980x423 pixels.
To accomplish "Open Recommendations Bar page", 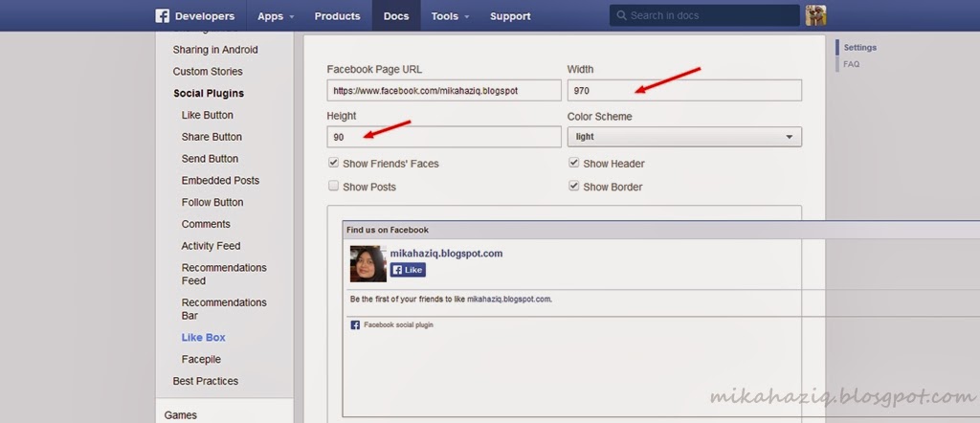I will click(224, 309).
